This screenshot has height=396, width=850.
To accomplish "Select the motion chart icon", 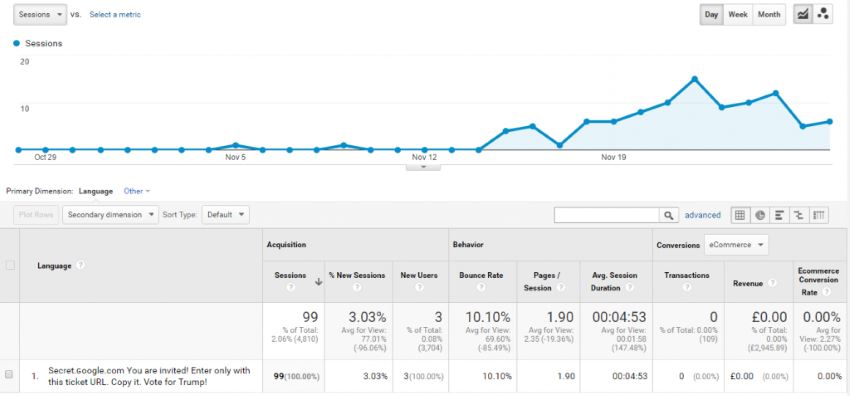I will [822, 15].
